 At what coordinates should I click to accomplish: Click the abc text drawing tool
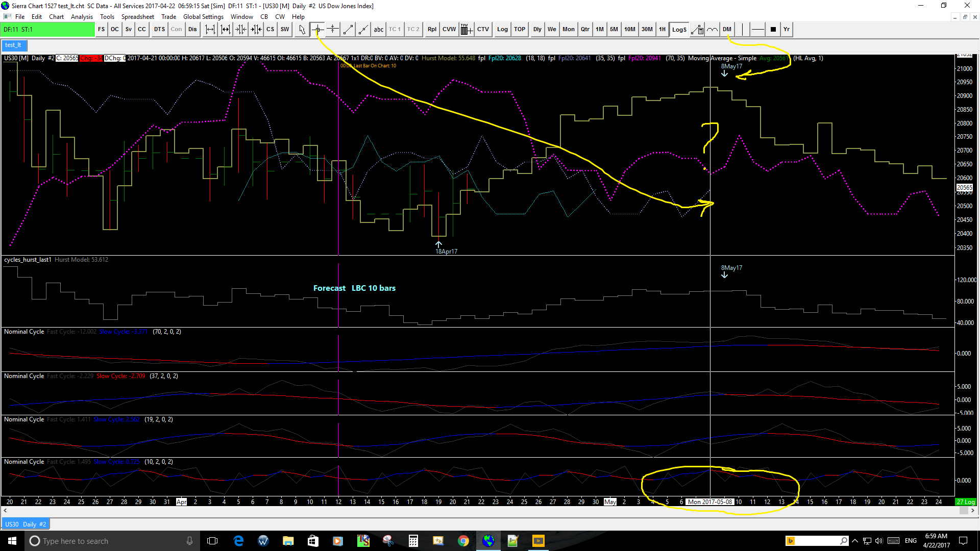(x=378, y=30)
